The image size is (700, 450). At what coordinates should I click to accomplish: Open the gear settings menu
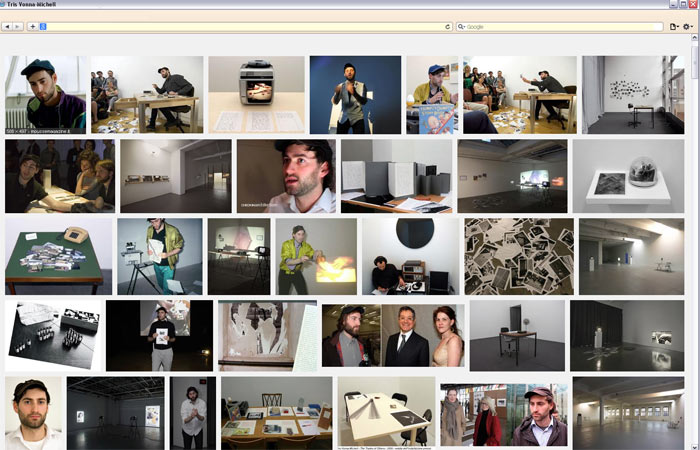click(688, 27)
